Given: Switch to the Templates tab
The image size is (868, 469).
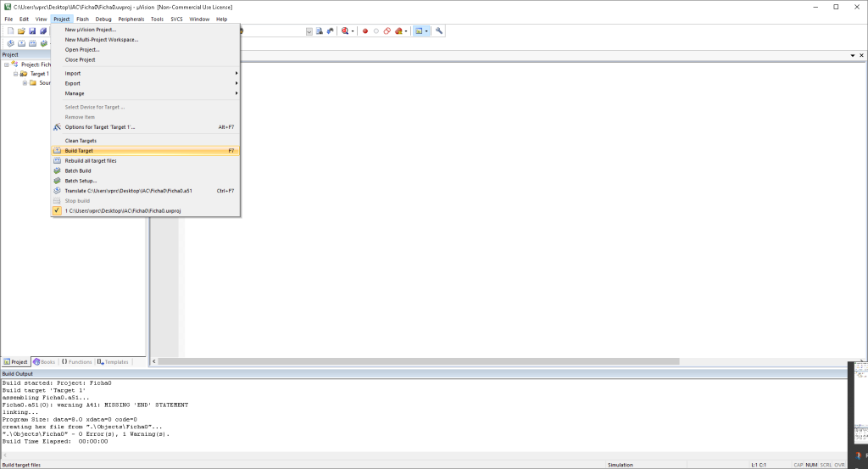Looking at the screenshot, I should (x=113, y=362).
